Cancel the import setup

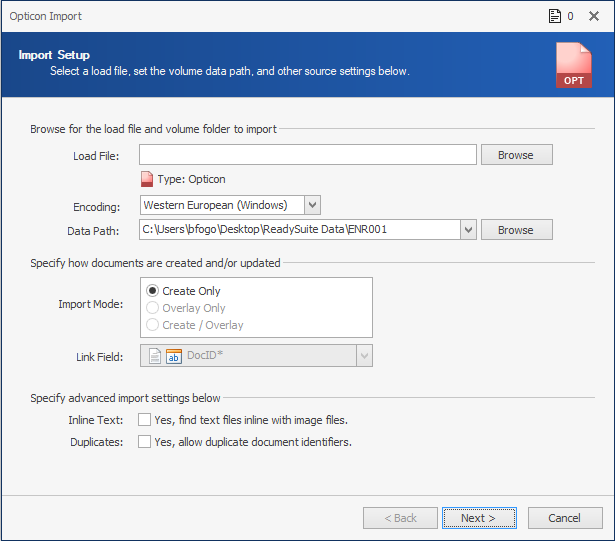tap(565, 518)
